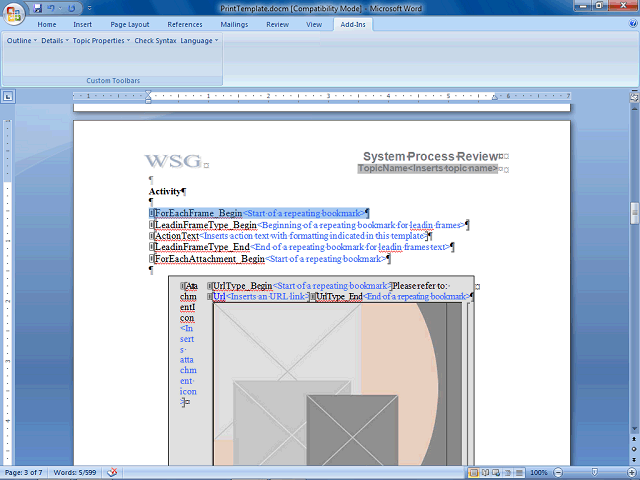Click the right indent marker on ruler
This screenshot has width=640, height=480.
point(495,98)
